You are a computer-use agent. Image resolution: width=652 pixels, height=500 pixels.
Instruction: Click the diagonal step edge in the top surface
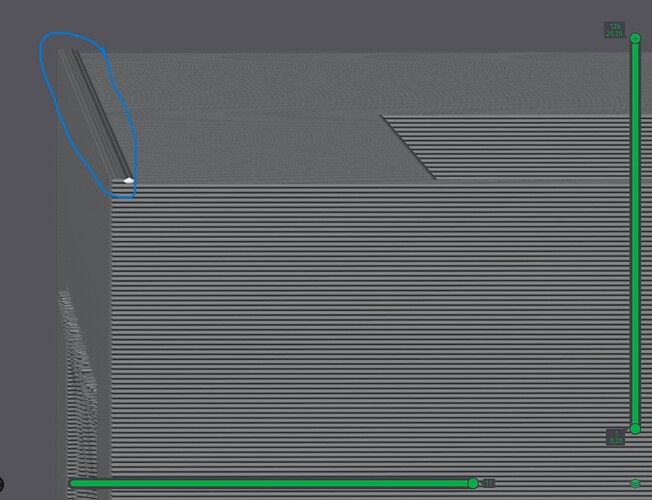[x=408, y=147]
